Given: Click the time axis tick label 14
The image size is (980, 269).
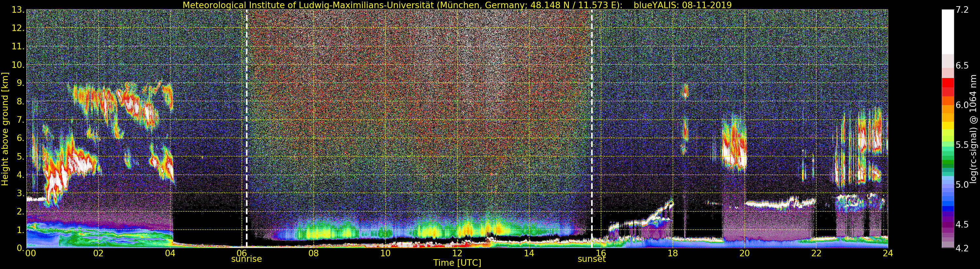Looking at the screenshot, I should click(529, 253).
